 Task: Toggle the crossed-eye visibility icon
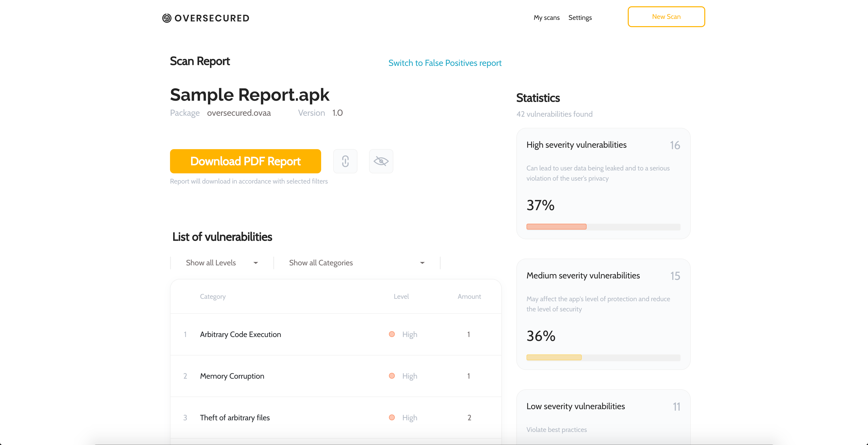coord(381,161)
